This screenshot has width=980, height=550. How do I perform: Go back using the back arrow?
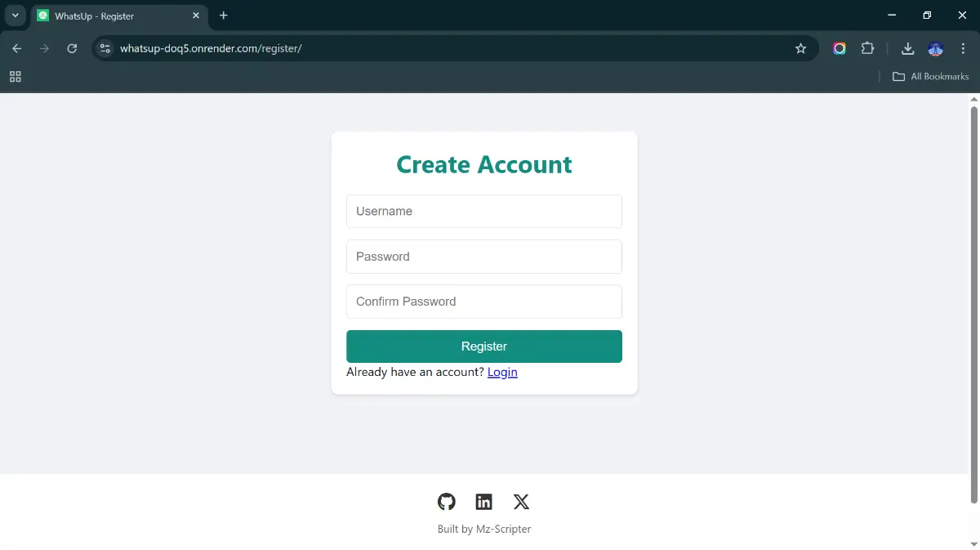[x=17, y=48]
